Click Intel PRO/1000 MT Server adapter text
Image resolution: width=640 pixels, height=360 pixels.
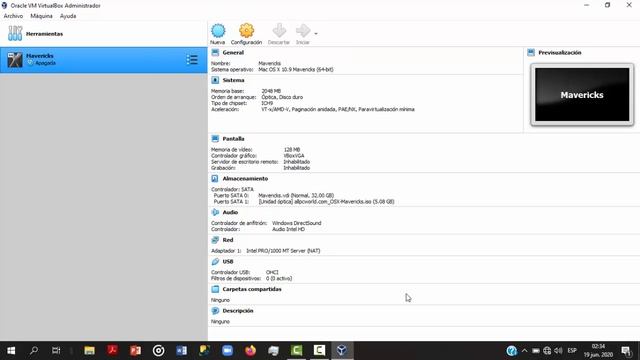[x=283, y=251]
